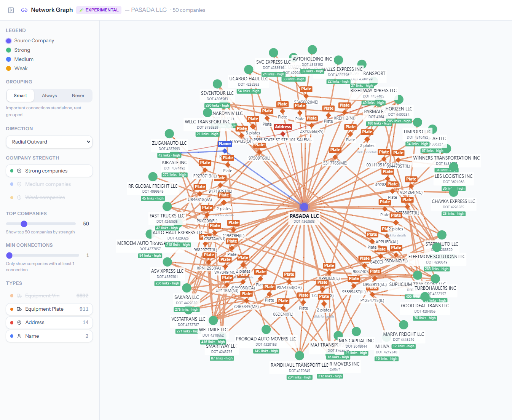The height and width of the screenshot is (420, 512).
Task: Click the EXPERIMENTAL badge
Action: (99, 10)
